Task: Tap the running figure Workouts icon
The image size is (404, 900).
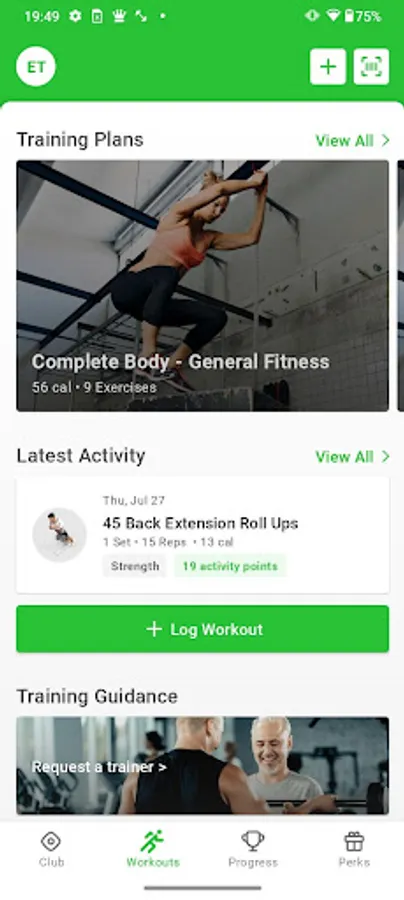Action: click(x=153, y=841)
